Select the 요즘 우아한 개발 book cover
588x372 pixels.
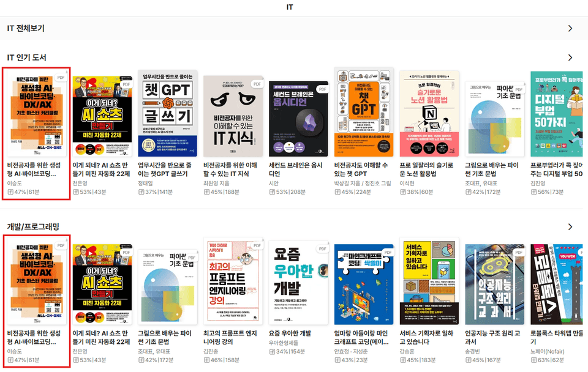[x=298, y=283]
